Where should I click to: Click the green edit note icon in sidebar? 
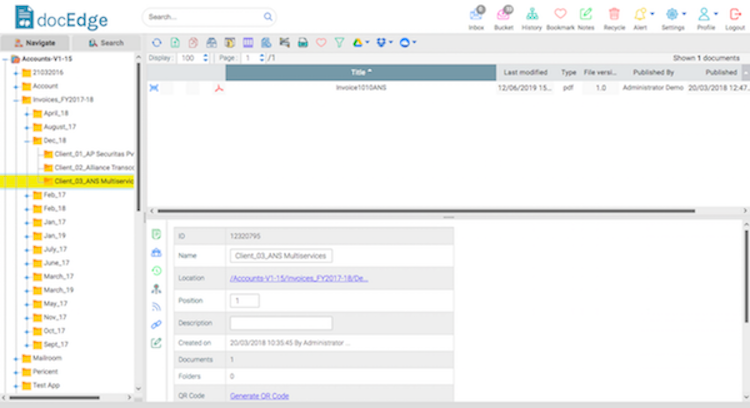click(x=156, y=343)
